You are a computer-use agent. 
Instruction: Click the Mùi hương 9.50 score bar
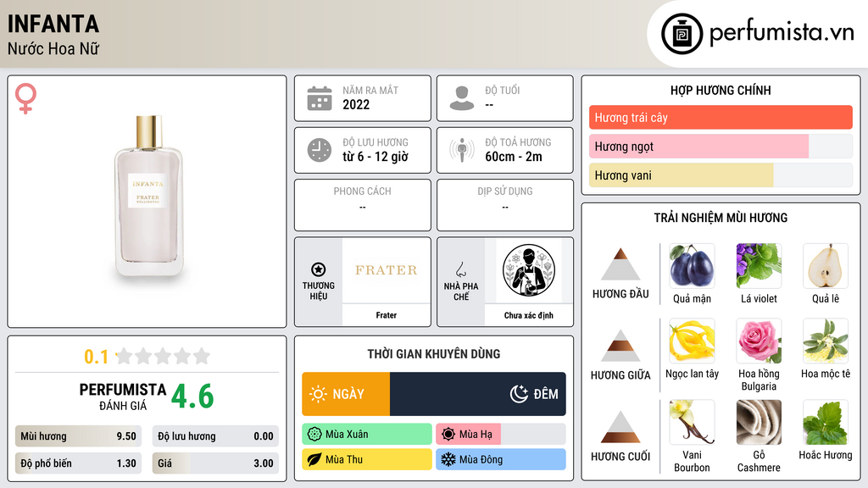pos(78,436)
